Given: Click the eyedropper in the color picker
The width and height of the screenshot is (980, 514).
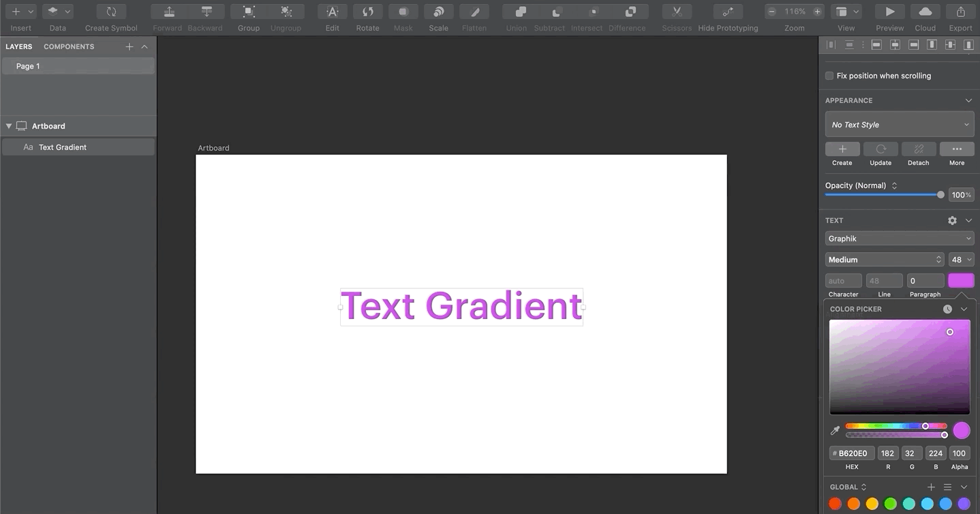Looking at the screenshot, I should pos(835,430).
